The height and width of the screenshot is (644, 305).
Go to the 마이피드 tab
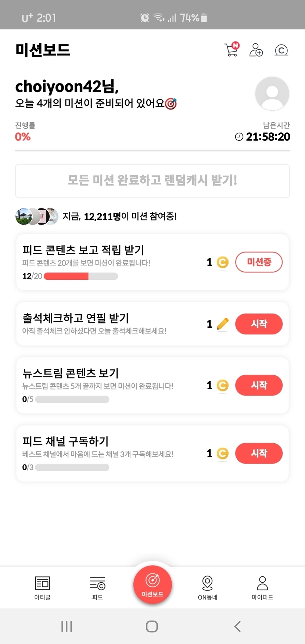click(262, 587)
